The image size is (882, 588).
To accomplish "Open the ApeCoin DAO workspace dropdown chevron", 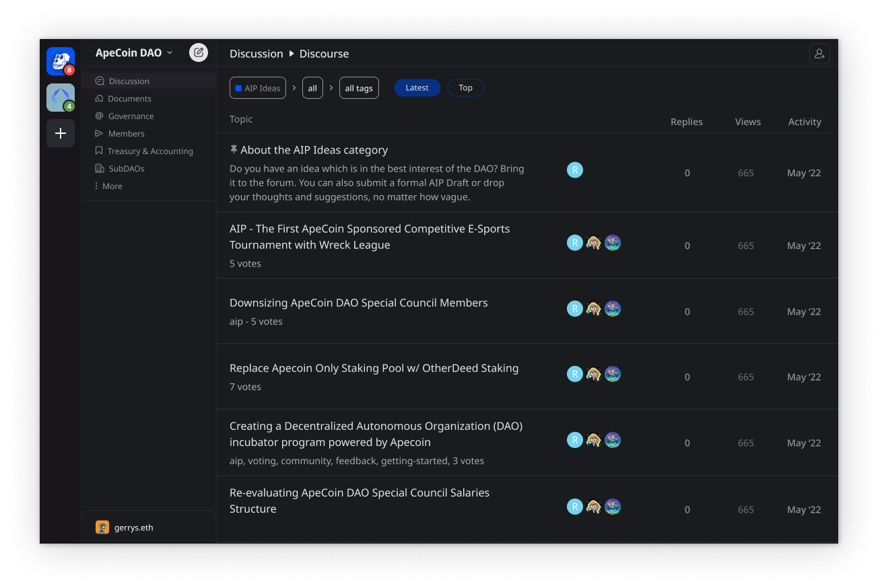I will tap(170, 52).
